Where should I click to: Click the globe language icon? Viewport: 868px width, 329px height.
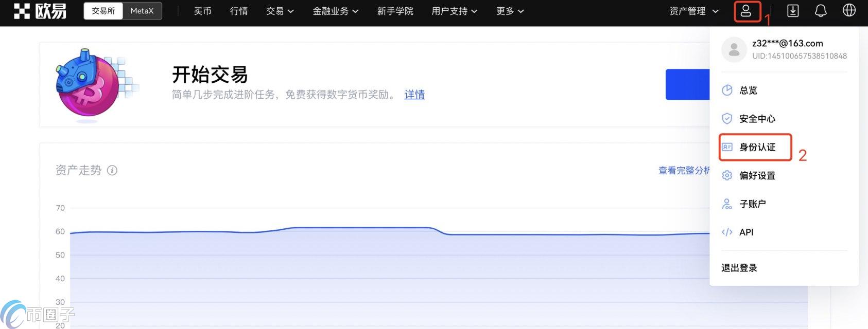849,11
